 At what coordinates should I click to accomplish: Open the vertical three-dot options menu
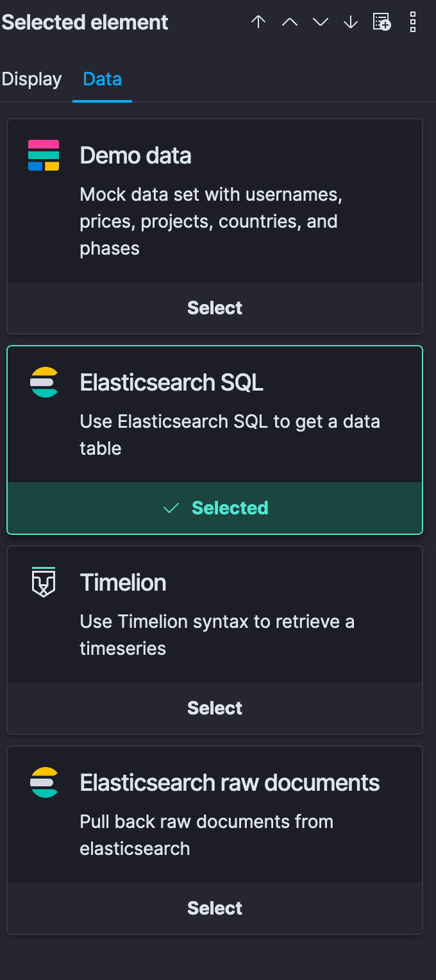413,22
